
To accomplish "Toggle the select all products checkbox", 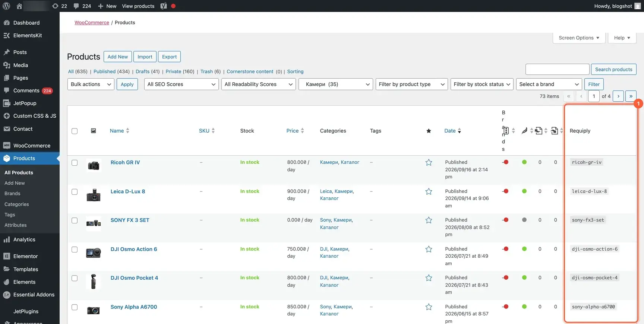I will tap(75, 131).
